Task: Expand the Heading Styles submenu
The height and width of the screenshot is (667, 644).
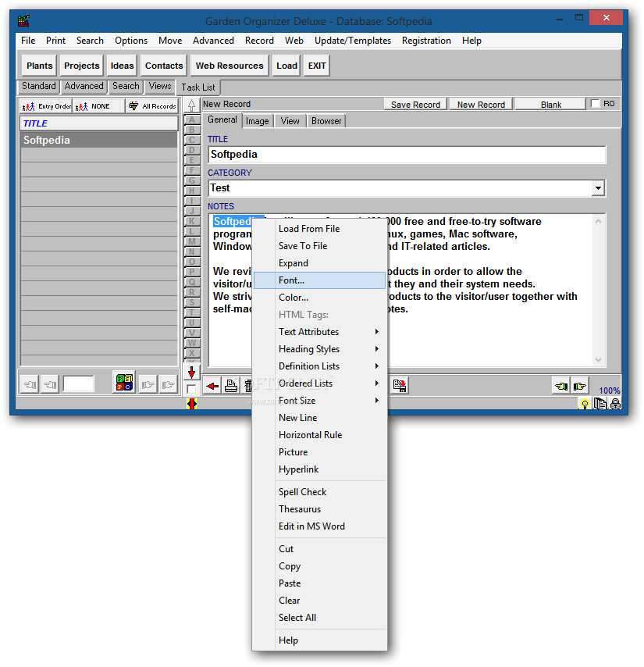Action: click(x=319, y=349)
